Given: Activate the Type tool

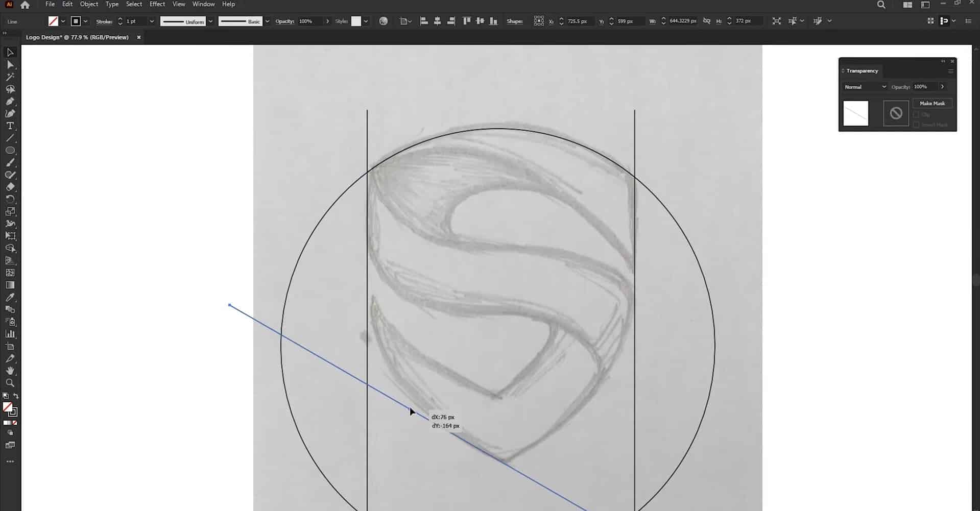Looking at the screenshot, I should tap(10, 126).
